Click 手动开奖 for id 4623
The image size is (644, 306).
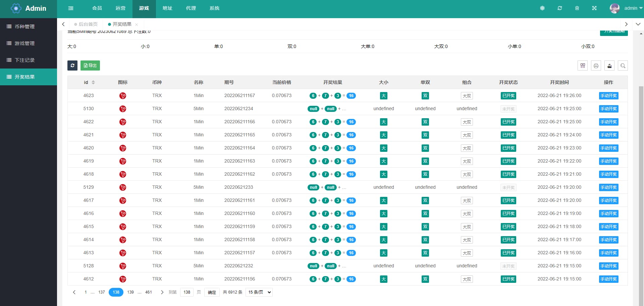tap(608, 96)
